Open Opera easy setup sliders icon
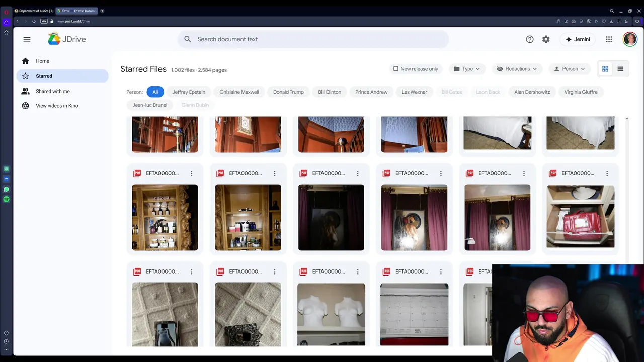 [619, 21]
